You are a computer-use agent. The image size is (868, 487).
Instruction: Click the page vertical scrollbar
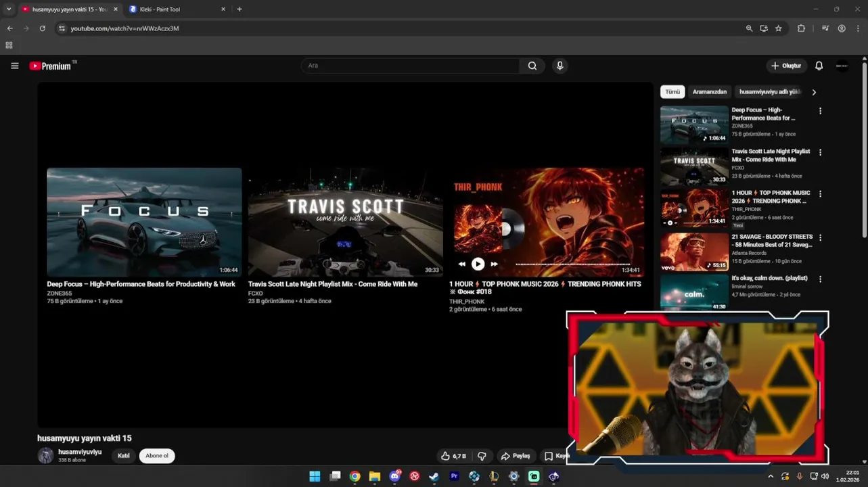[x=865, y=149]
